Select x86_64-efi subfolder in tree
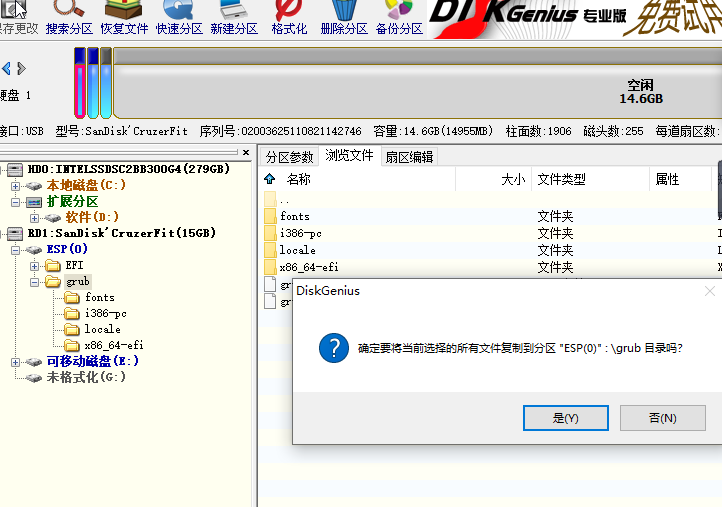Viewport: 722px width, 507px height. 114,345
